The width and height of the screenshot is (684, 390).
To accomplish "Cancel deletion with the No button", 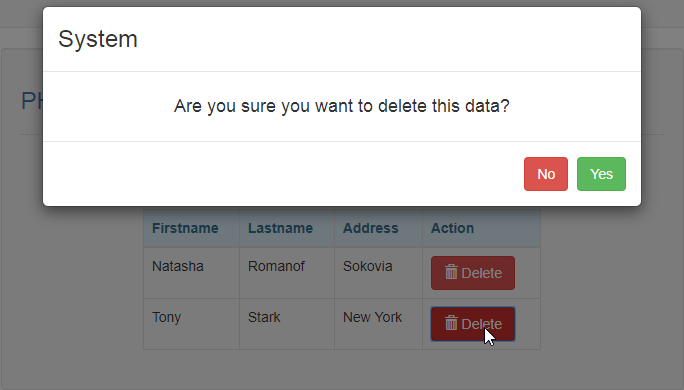I will click(546, 174).
